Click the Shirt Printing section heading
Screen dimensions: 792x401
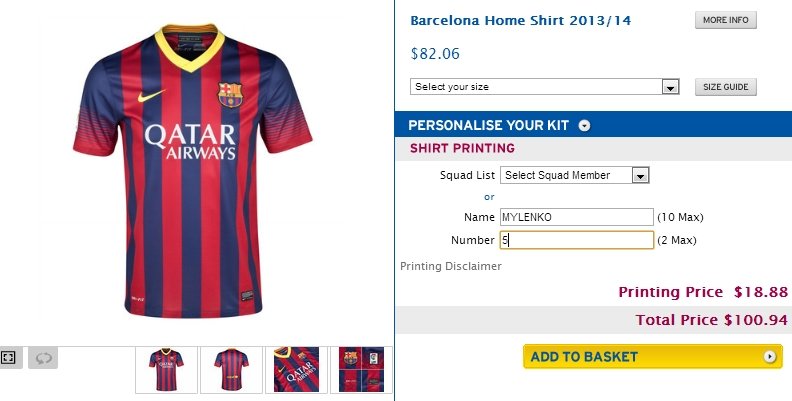(462, 148)
